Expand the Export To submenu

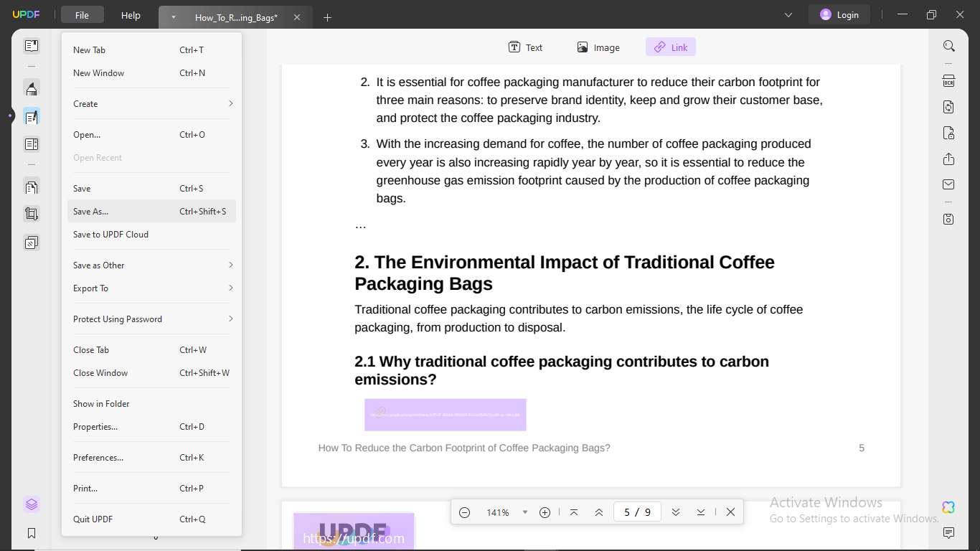(152, 288)
